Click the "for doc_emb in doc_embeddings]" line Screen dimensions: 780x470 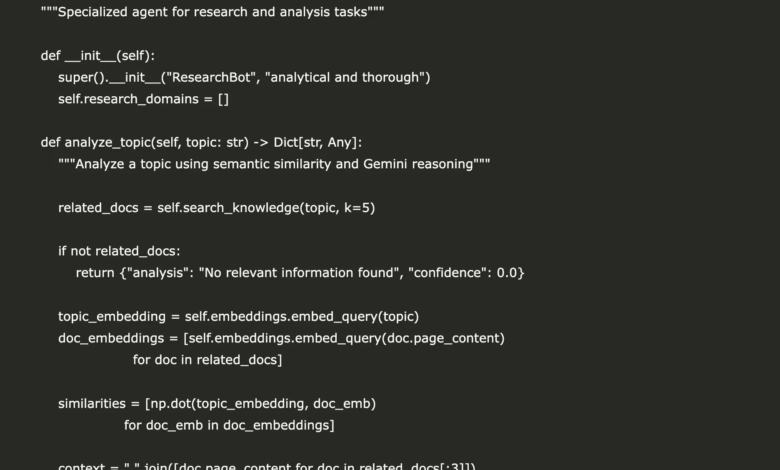229,425
